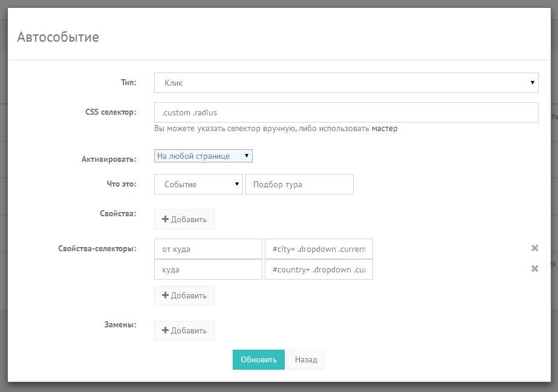Open the 'Событие' dropdown next to Что это
Screen dimensions: 558x392
point(198,184)
